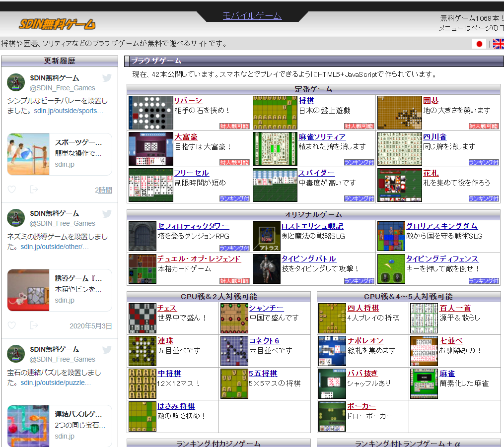
Task: Click the 2020年5月3日 tweet timestamp
Action: (91, 326)
